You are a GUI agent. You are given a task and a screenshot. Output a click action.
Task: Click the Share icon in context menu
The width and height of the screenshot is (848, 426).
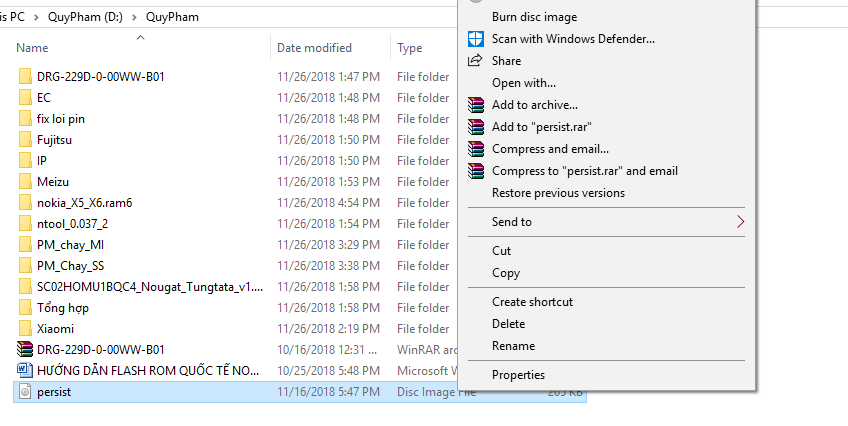(x=475, y=61)
